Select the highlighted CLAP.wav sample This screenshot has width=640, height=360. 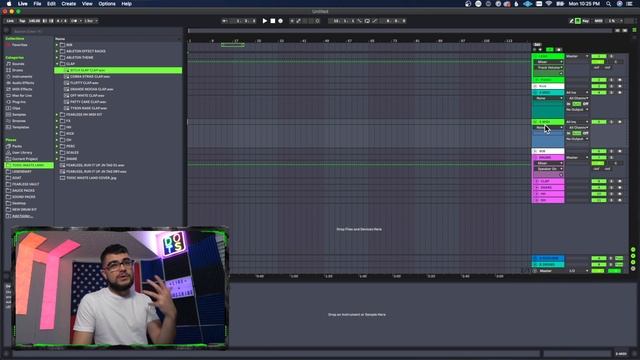pyautogui.click(x=118, y=71)
